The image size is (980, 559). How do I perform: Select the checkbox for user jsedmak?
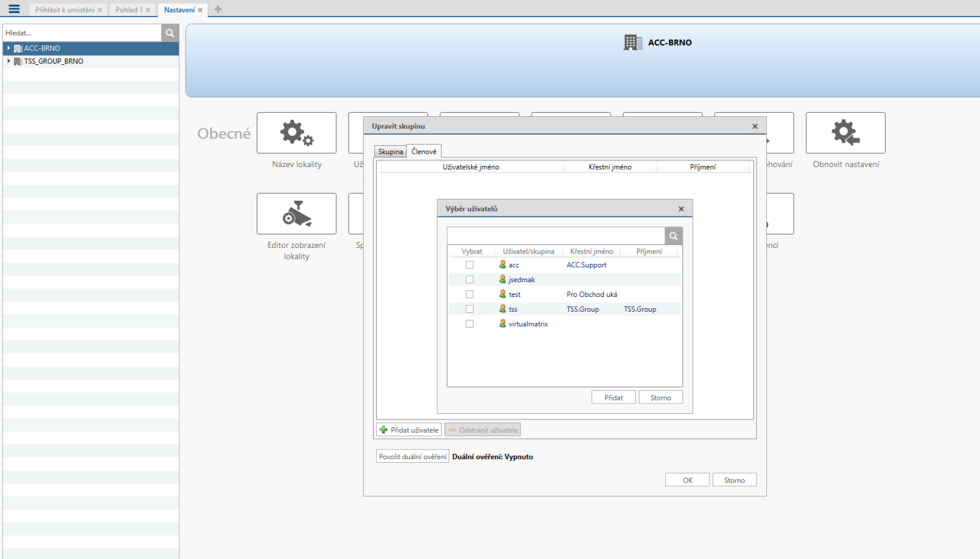point(470,280)
